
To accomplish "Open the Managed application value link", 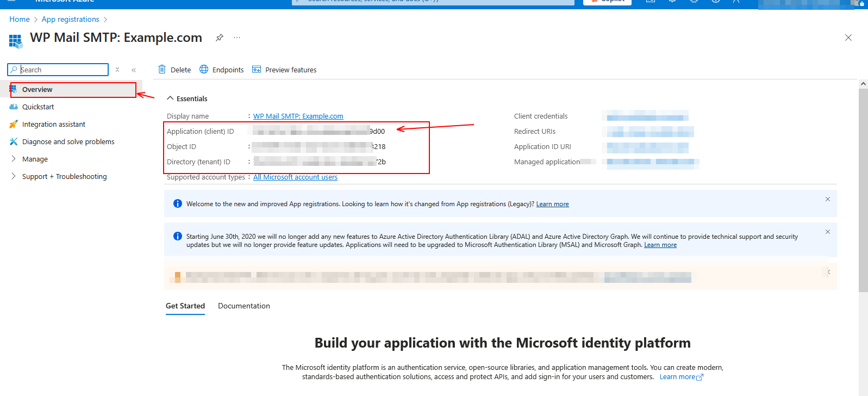I will (652, 162).
